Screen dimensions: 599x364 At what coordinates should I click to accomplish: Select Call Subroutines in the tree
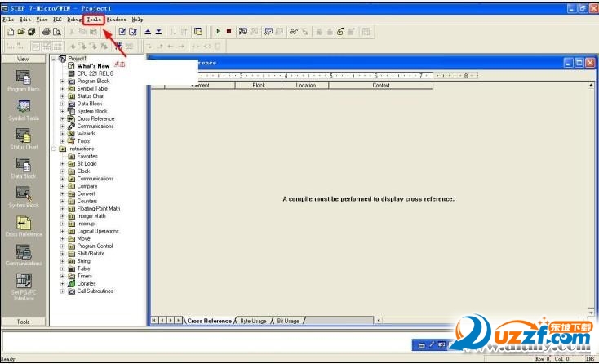coord(95,291)
